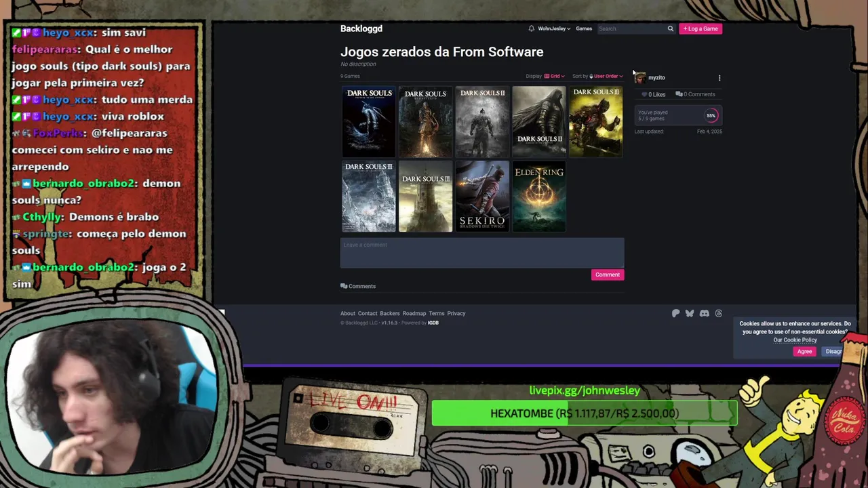Open the Display Grid dropdown
The height and width of the screenshot is (488, 868).
(554, 76)
